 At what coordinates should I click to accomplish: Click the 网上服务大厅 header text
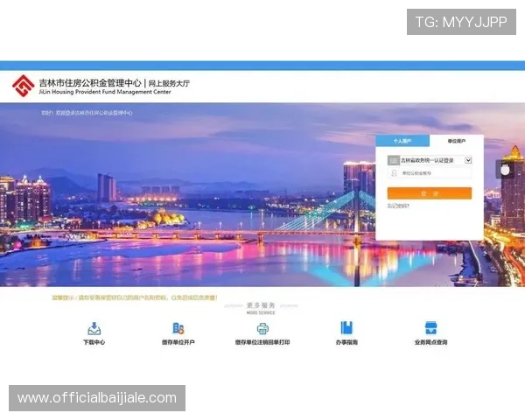click(x=169, y=83)
